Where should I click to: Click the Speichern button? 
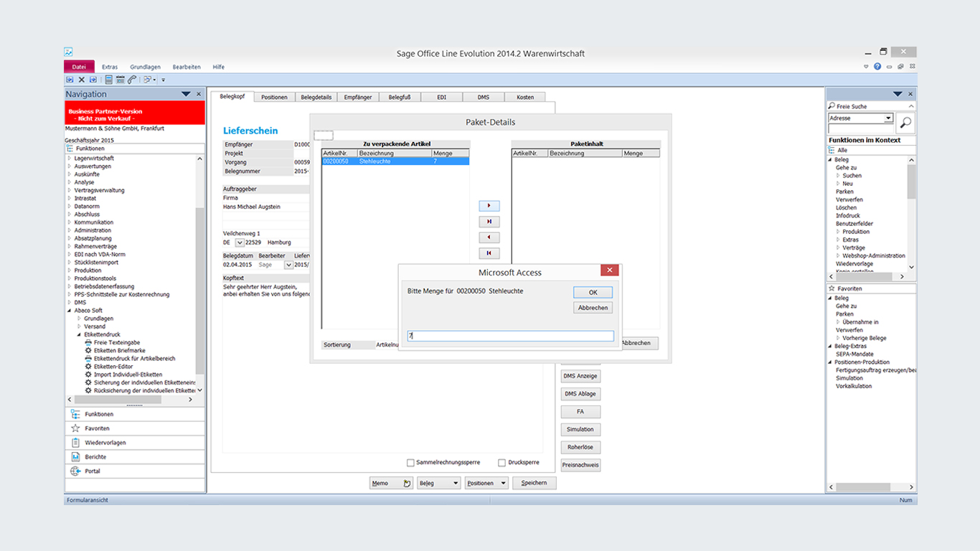point(534,483)
